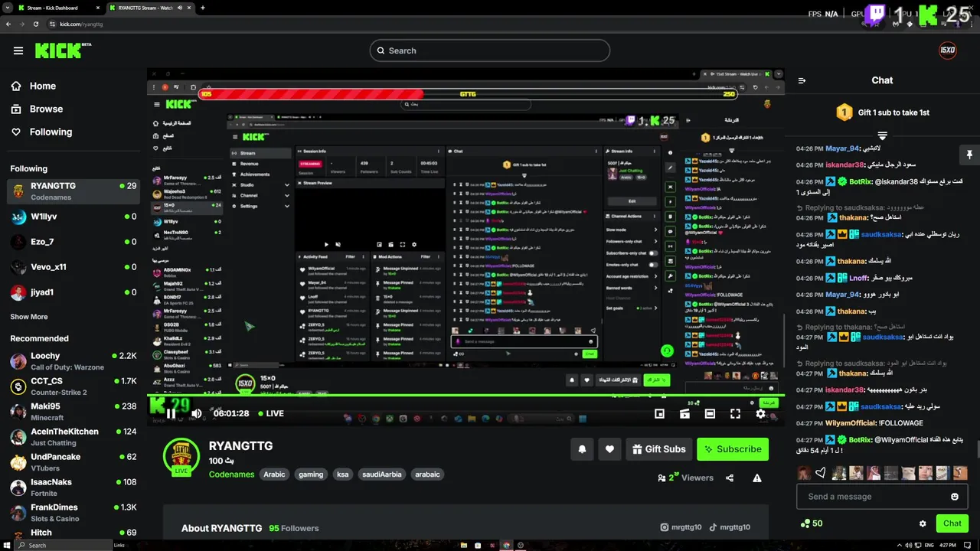Expand Following list with Show More
The height and width of the screenshot is (551, 980).
(x=29, y=317)
